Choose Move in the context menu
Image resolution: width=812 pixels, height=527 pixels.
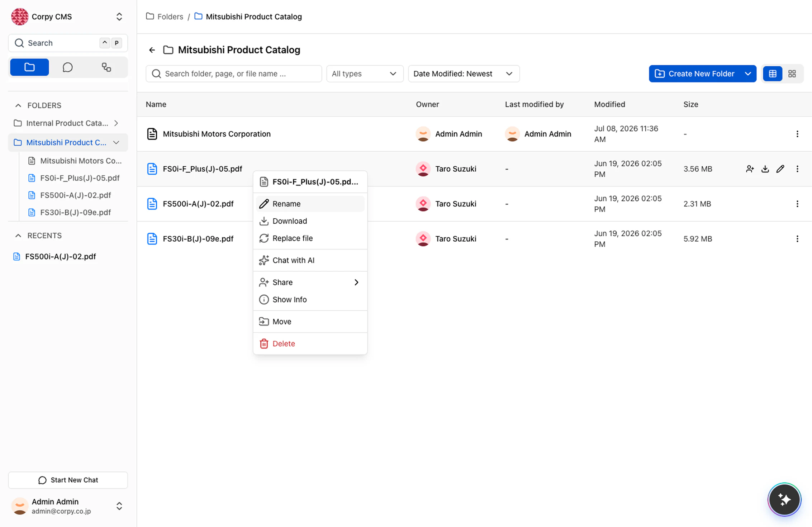click(x=310, y=322)
